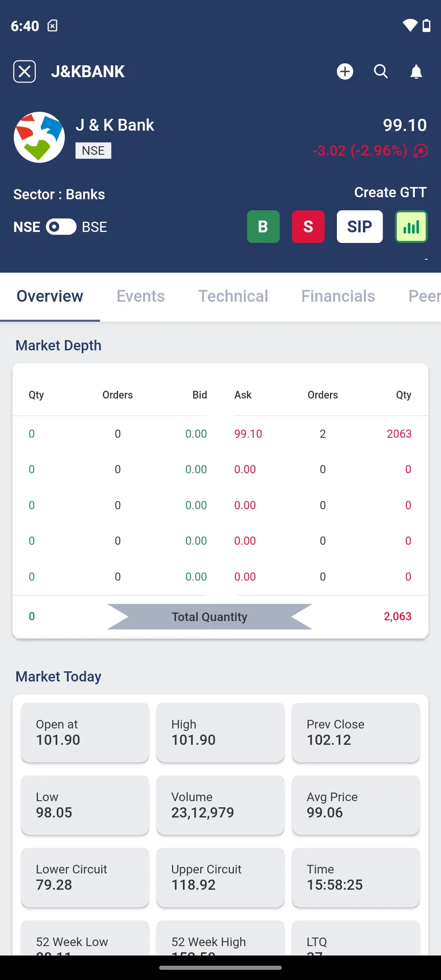Tap the Volume 23,12,979 card
441x980 pixels.
(220, 805)
